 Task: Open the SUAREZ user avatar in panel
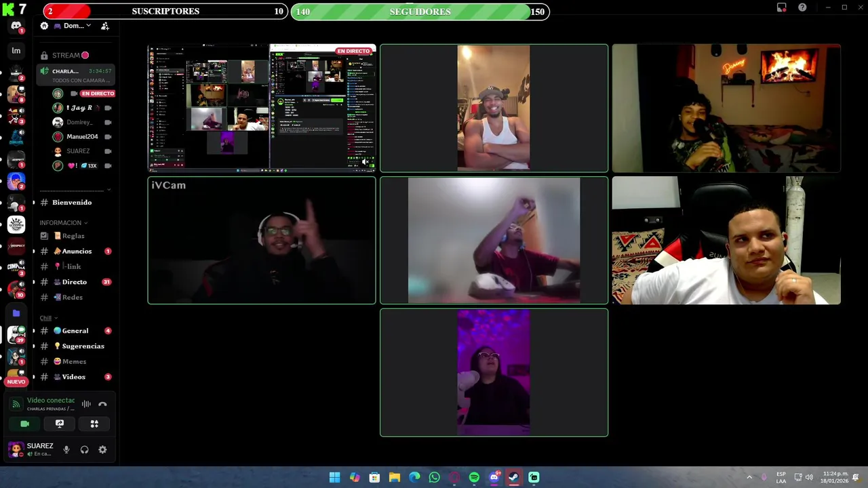point(16,449)
